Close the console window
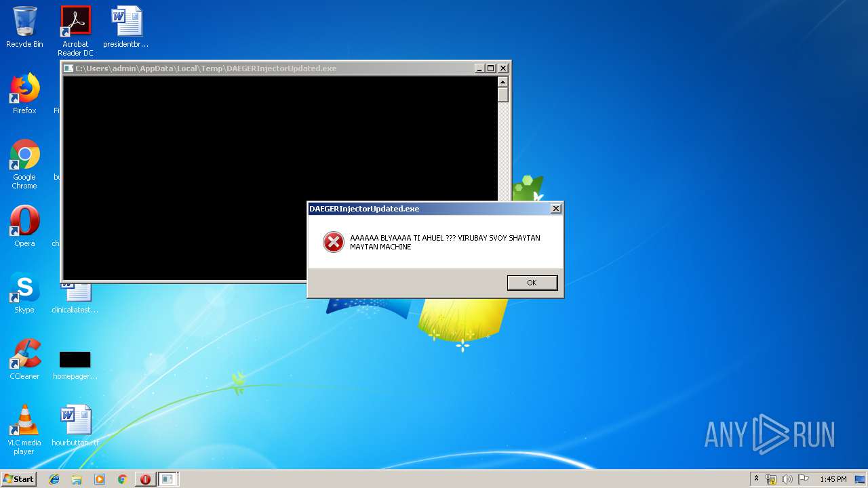The height and width of the screenshot is (488, 868). coord(503,68)
